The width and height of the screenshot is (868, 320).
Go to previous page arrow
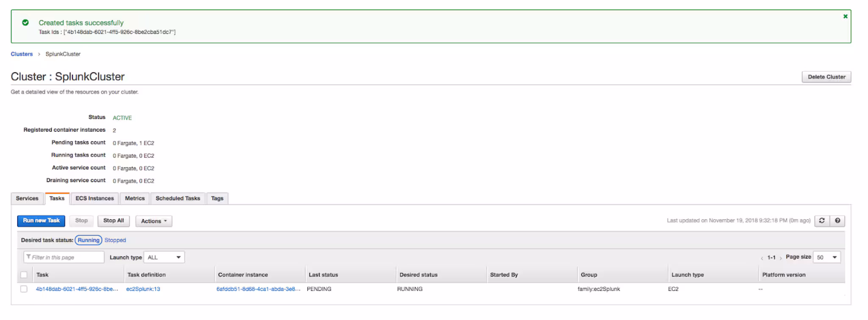tap(762, 258)
